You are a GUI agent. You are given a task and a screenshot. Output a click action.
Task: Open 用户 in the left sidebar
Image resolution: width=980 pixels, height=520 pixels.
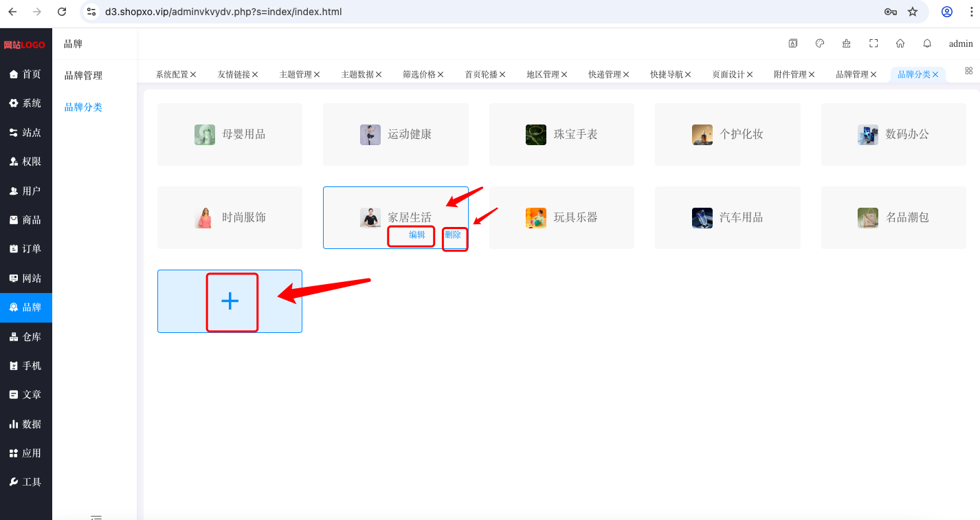(26, 191)
